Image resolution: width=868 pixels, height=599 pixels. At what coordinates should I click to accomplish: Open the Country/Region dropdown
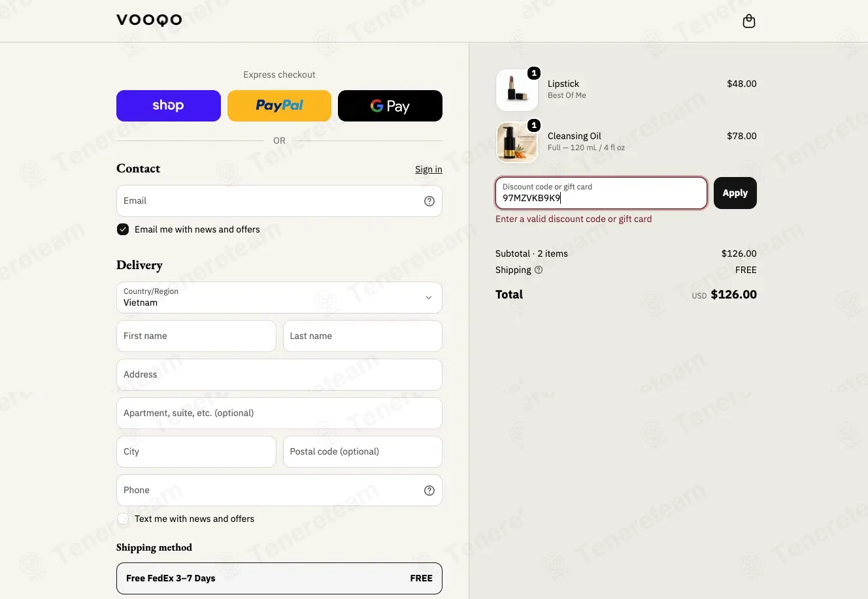[279, 297]
